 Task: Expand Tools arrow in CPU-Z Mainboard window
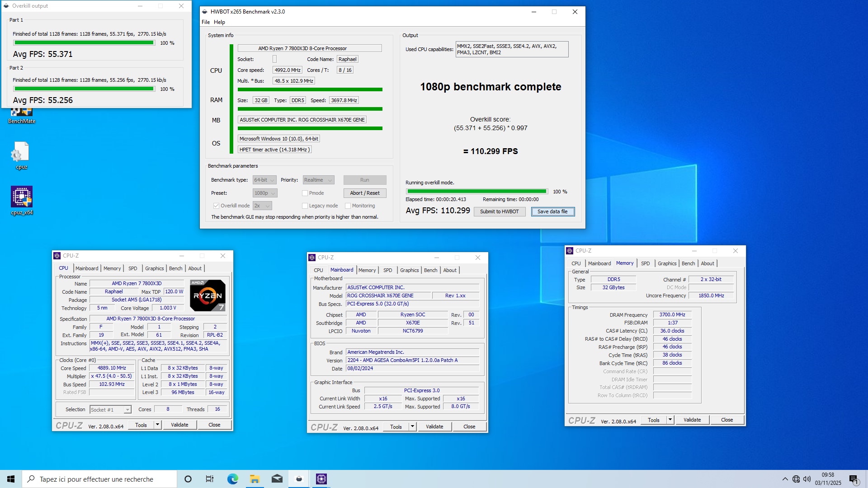(x=412, y=427)
